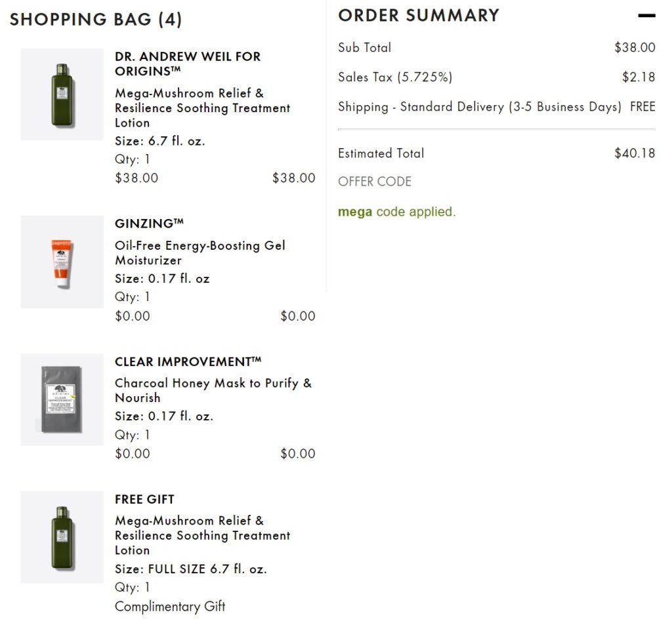This screenshot has width=672, height=627.
Task: Click the Order Summary heading
Action: [419, 16]
